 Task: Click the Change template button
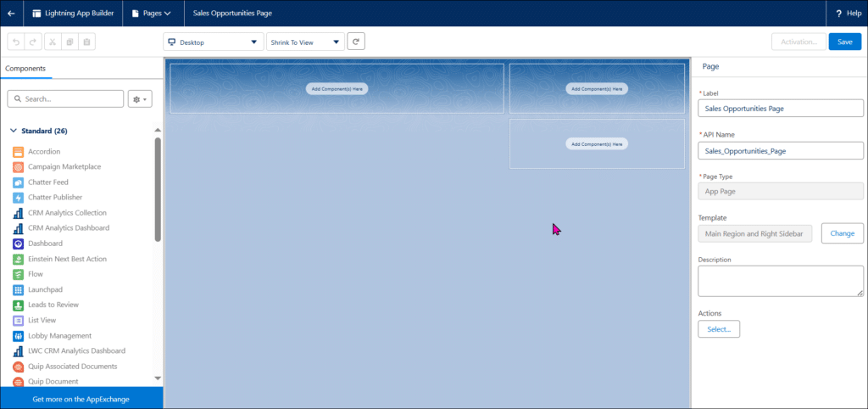click(x=842, y=234)
